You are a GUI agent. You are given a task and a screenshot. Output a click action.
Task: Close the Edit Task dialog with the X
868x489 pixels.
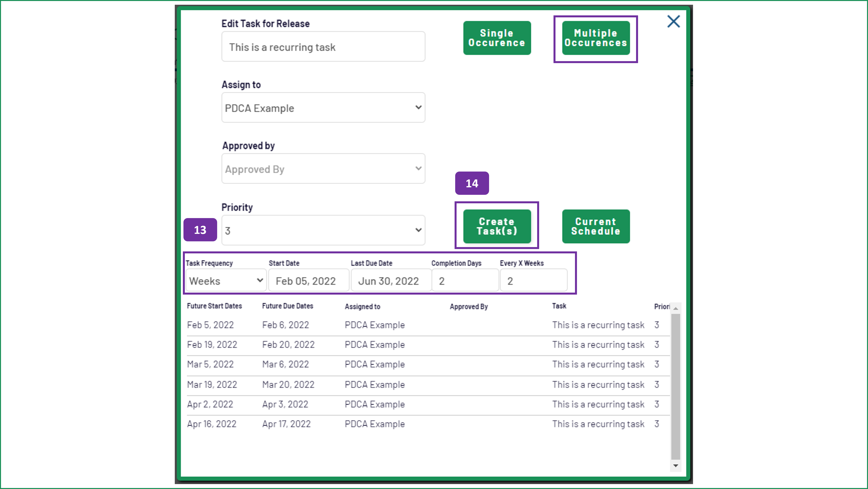[x=673, y=21]
